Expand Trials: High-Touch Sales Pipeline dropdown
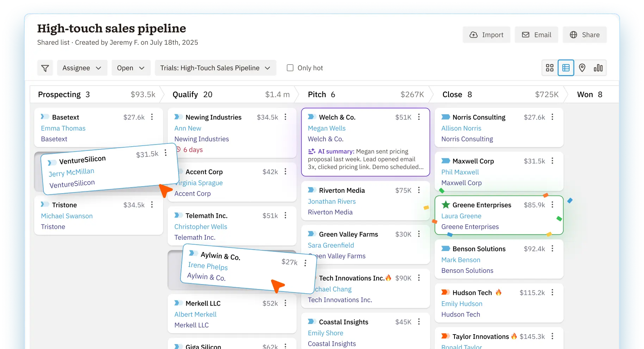 [215, 68]
